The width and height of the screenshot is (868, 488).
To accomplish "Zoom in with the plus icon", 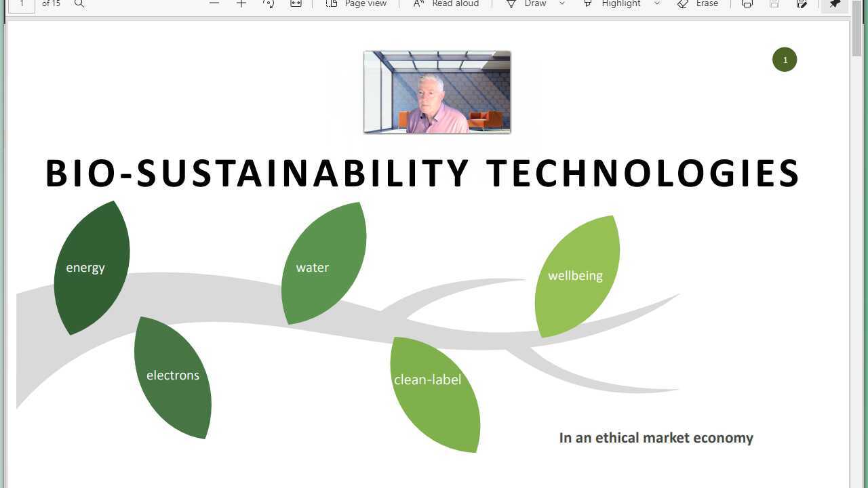I will click(241, 4).
